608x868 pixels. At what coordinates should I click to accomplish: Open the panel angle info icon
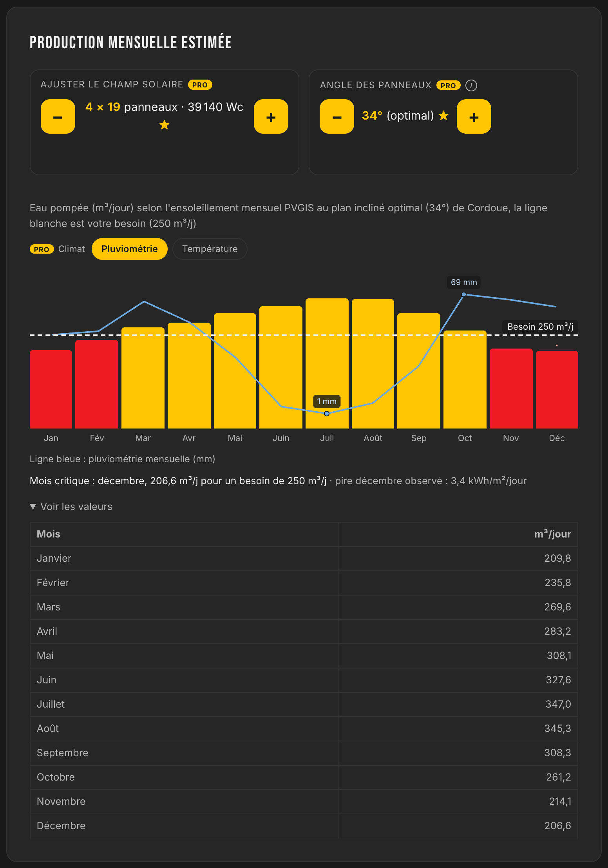471,85
